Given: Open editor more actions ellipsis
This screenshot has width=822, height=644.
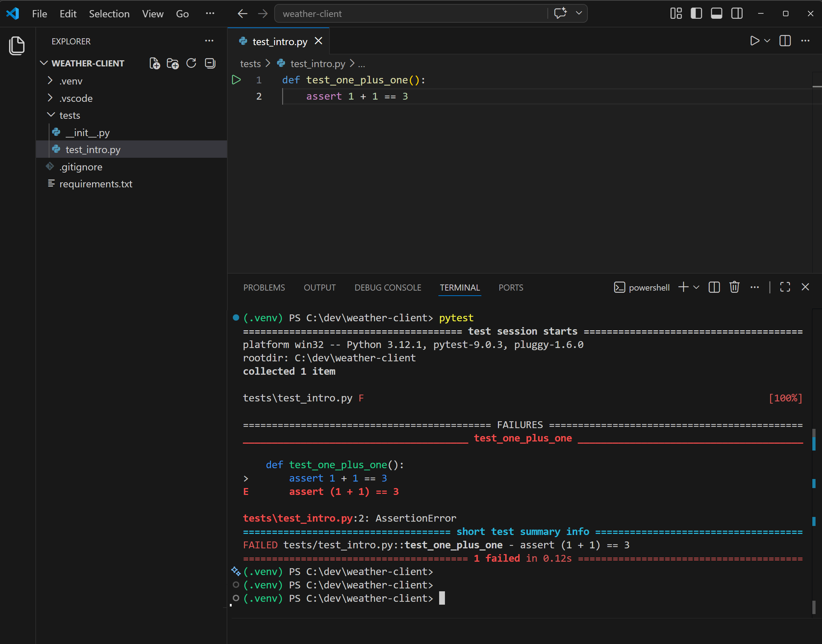Looking at the screenshot, I should 805,41.
